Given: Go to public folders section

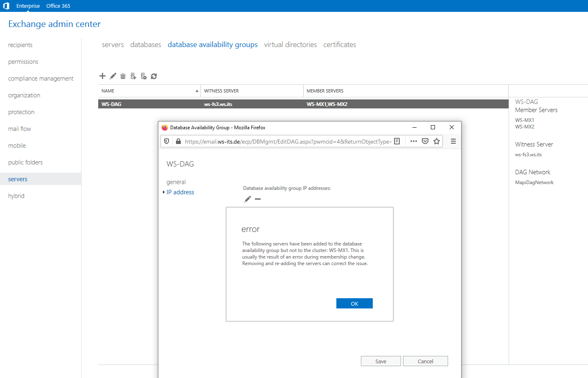Looking at the screenshot, I should coord(25,162).
